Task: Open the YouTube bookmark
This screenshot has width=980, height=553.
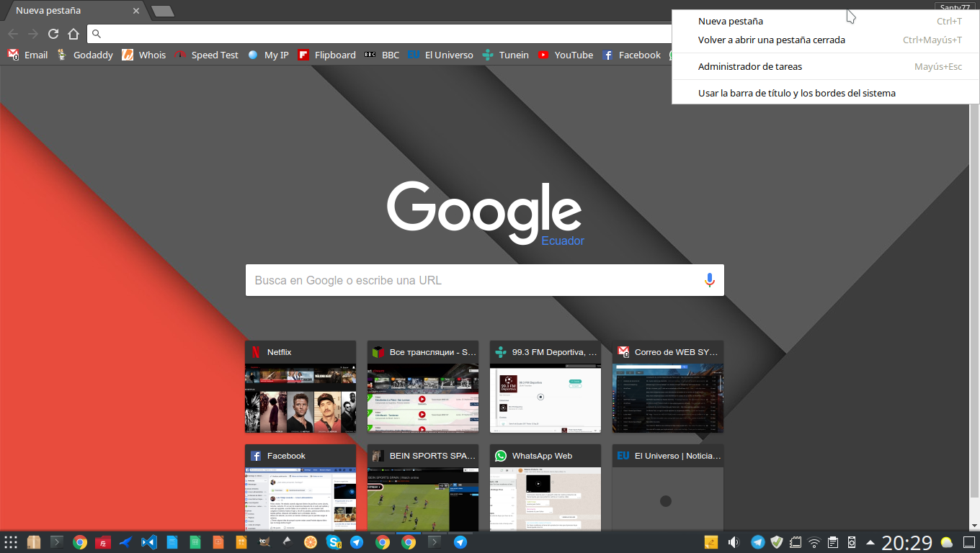Action: 565,55
